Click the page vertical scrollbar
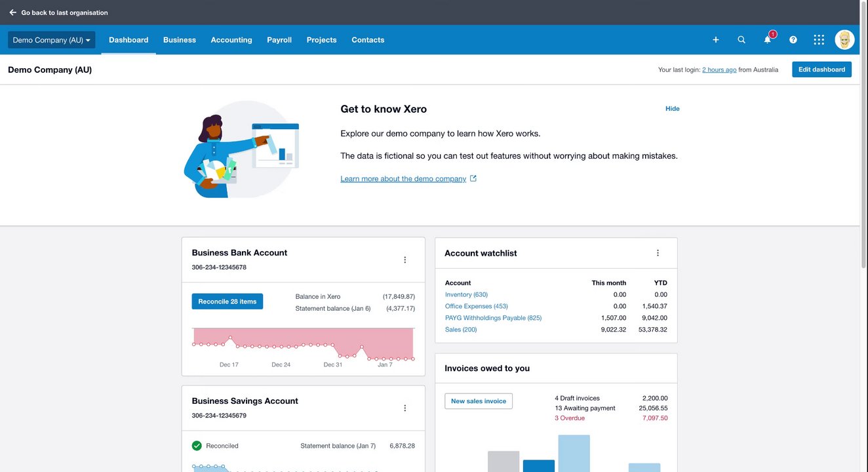The image size is (868, 472). click(x=863, y=134)
